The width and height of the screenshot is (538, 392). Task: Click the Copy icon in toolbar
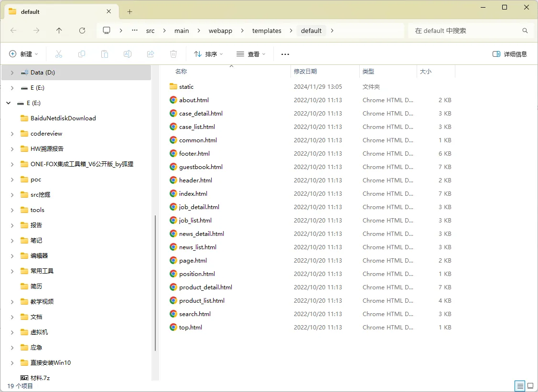click(82, 54)
